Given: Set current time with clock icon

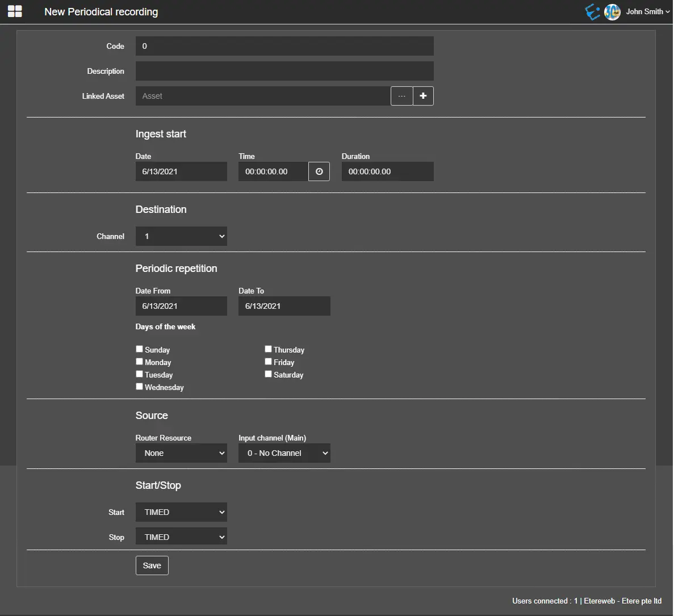Looking at the screenshot, I should pyautogui.click(x=319, y=171).
